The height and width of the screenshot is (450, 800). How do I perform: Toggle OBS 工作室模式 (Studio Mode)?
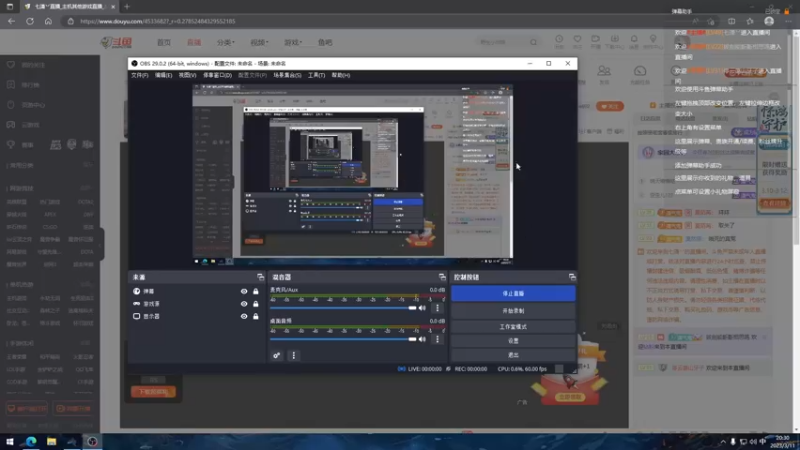click(x=513, y=327)
